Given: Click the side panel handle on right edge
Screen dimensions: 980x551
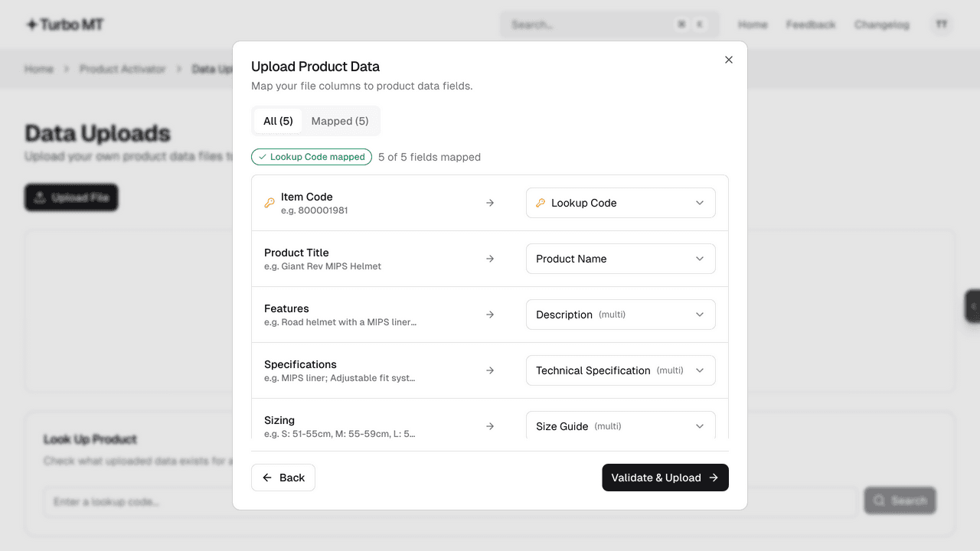Looking at the screenshot, I should (972, 306).
